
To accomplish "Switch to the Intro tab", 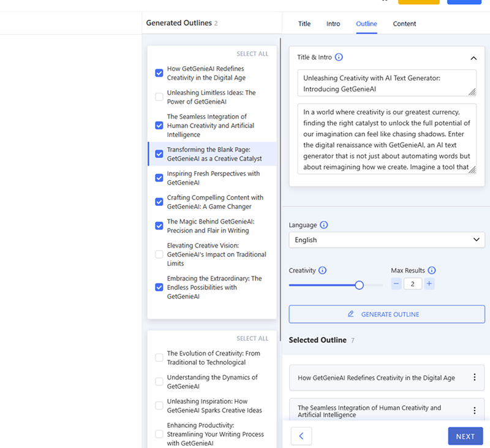I will 333,24.
